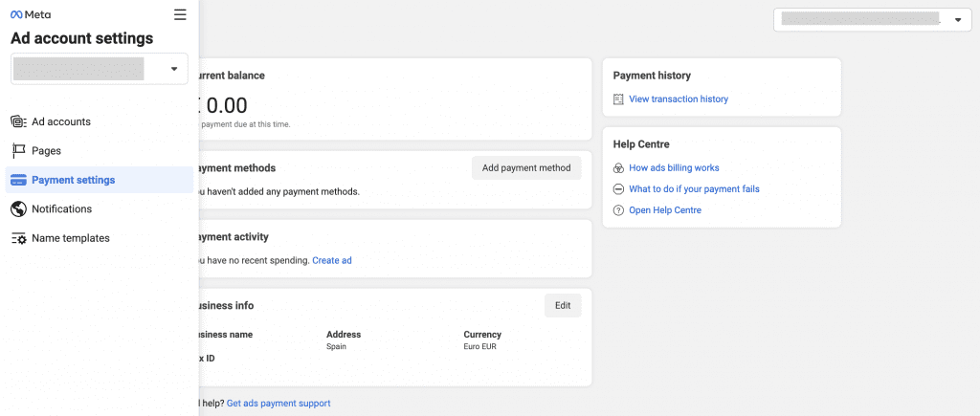980x416 pixels.
Task: Expand top-right dropdown arrow
Action: point(958,20)
